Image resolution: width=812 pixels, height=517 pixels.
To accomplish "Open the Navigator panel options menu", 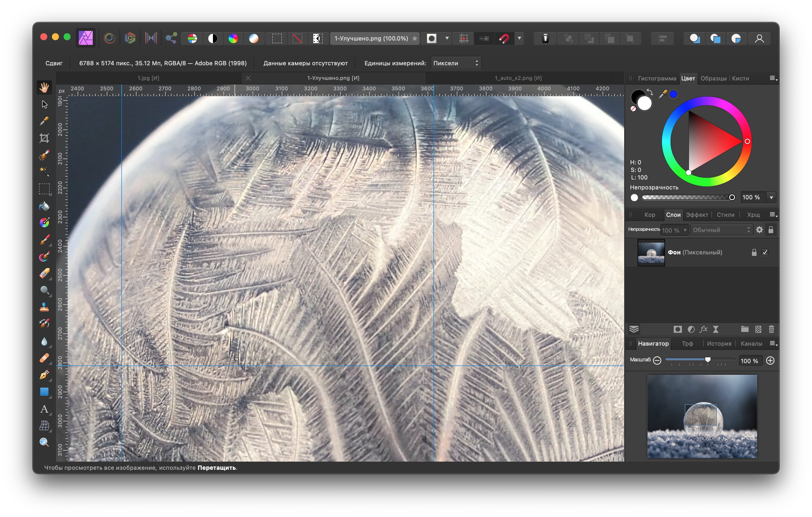I will (x=773, y=343).
